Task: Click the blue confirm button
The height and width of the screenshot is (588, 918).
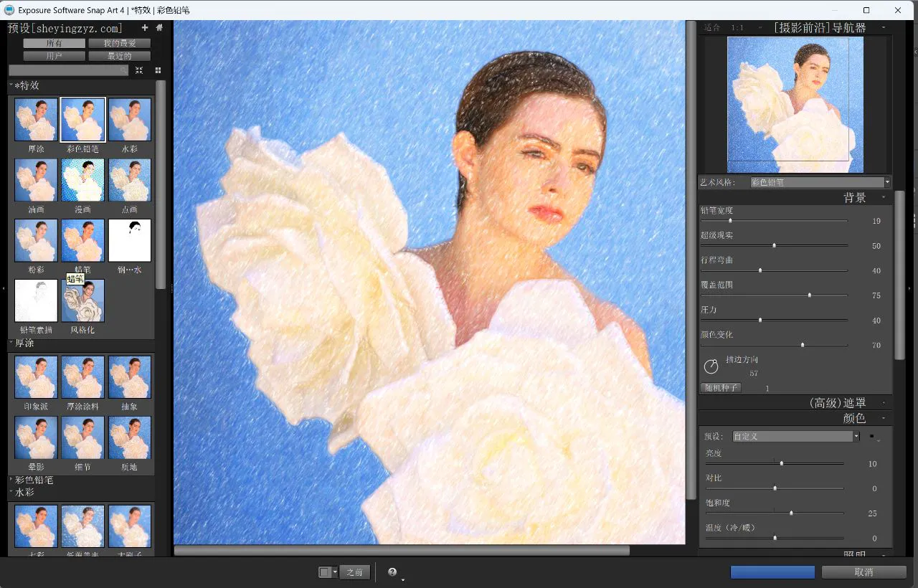Action: coord(772,572)
